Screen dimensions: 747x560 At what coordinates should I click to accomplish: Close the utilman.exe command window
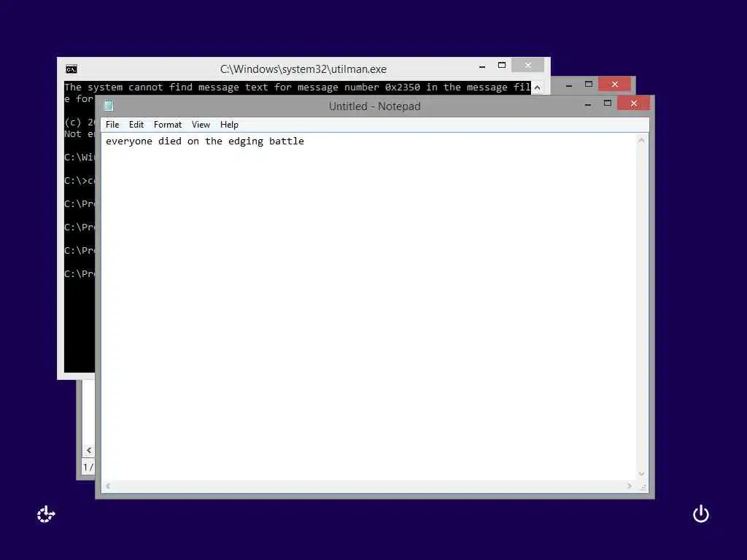[x=528, y=65]
